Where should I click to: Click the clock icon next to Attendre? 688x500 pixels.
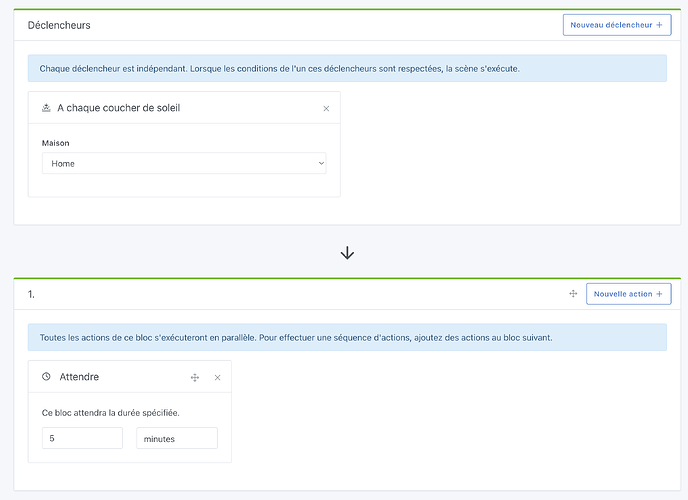[46, 376]
